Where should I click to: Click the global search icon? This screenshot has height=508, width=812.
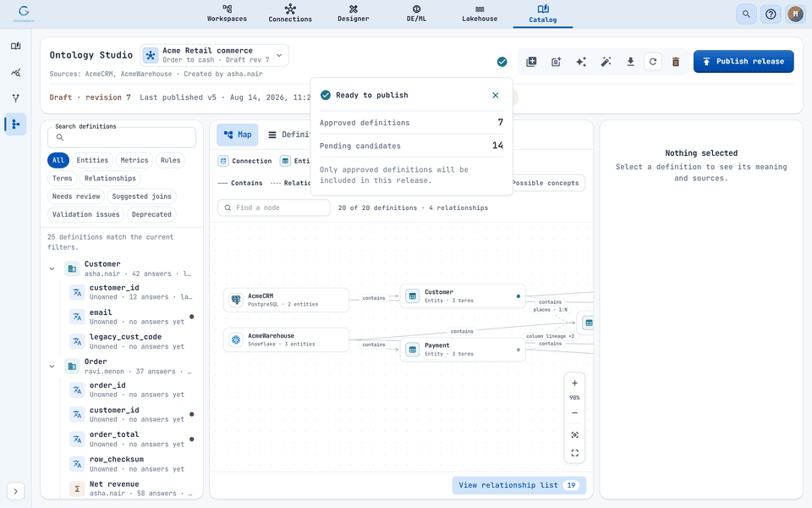coord(746,14)
